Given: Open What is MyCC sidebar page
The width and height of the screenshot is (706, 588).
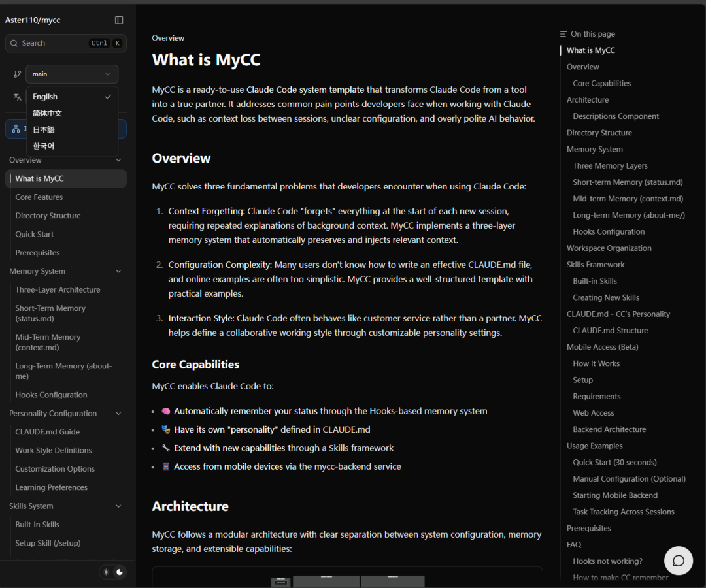Looking at the screenshot, I should pyautogui.click(x=66, y=178).
